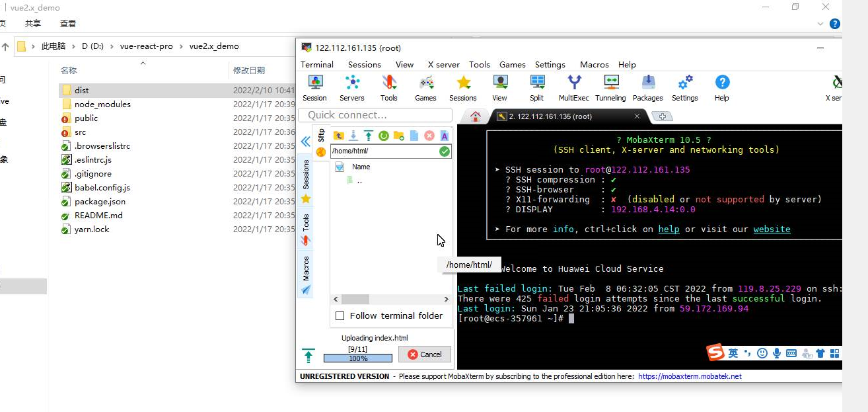Click the Name column sort icon
The width and height of the screenshot is (868, 412).
(340, 167)
